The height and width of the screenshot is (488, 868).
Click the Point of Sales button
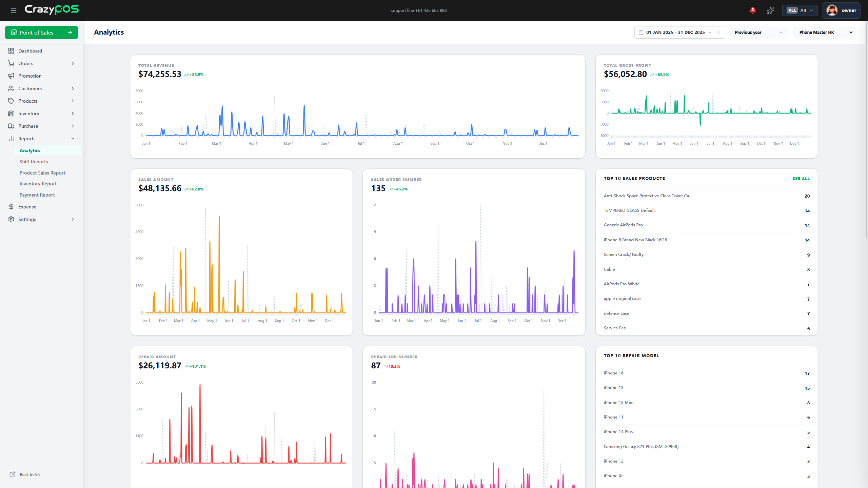coord(41,33)
